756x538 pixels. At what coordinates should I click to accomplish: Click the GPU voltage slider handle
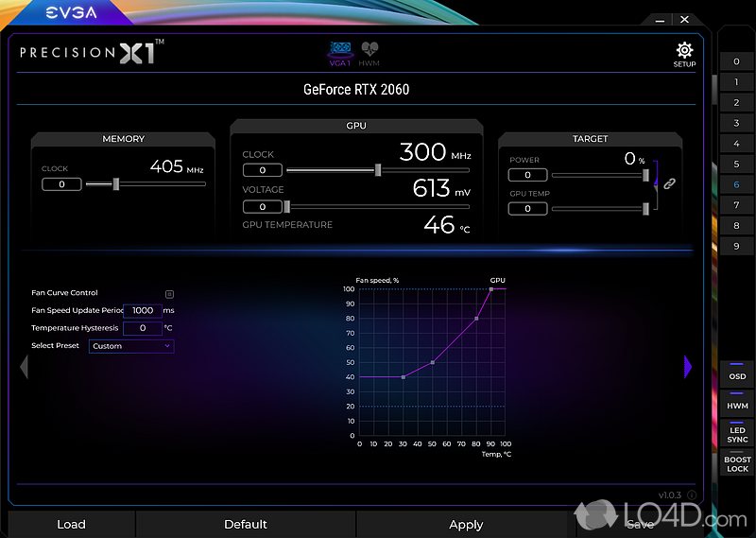tap(287, 206)
